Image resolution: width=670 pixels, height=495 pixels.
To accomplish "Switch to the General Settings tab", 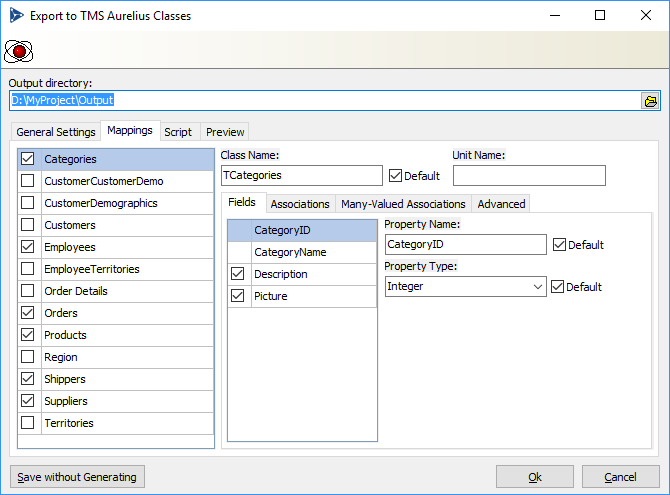I will coord(56,132).
